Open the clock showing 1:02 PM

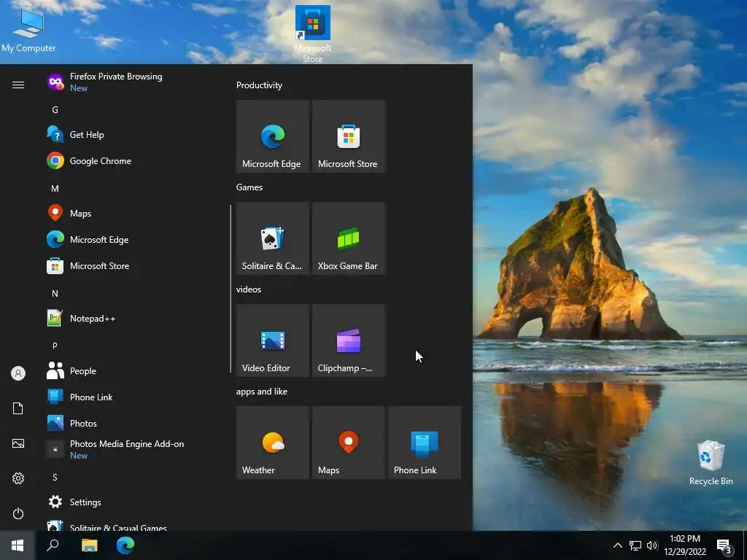[685, 545]
